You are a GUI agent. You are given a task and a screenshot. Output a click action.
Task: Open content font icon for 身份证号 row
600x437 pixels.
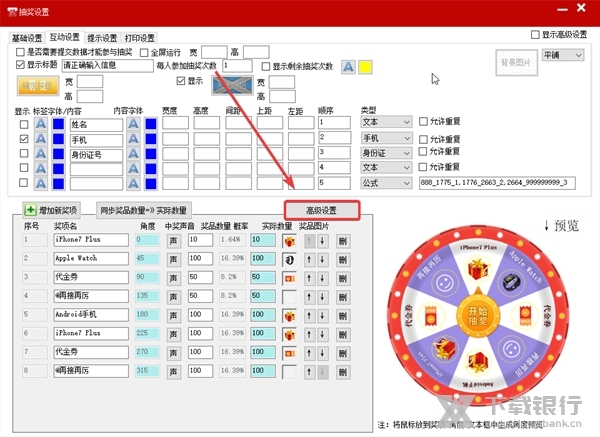coord(133,154)
